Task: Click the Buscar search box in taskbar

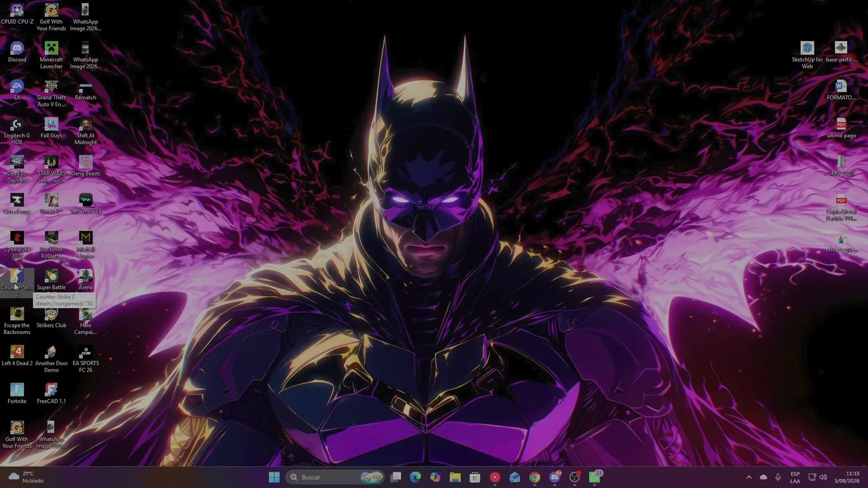Action: click(336, 477)
